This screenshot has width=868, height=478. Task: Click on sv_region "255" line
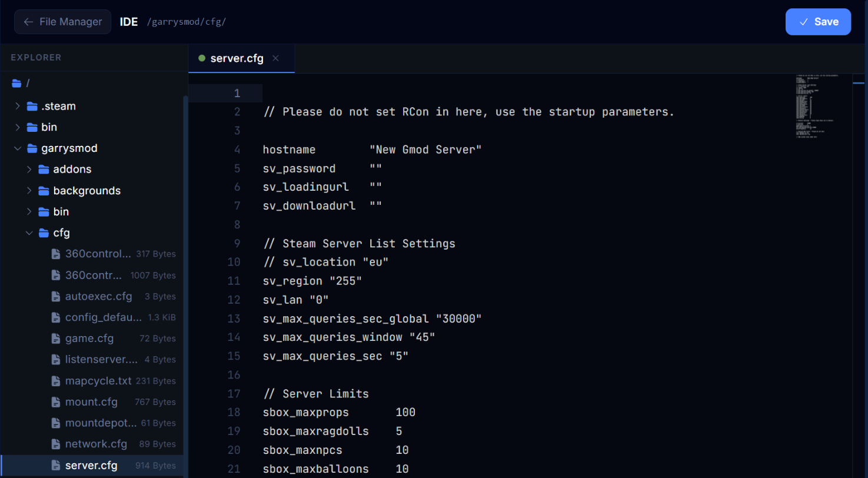(312, 281)
